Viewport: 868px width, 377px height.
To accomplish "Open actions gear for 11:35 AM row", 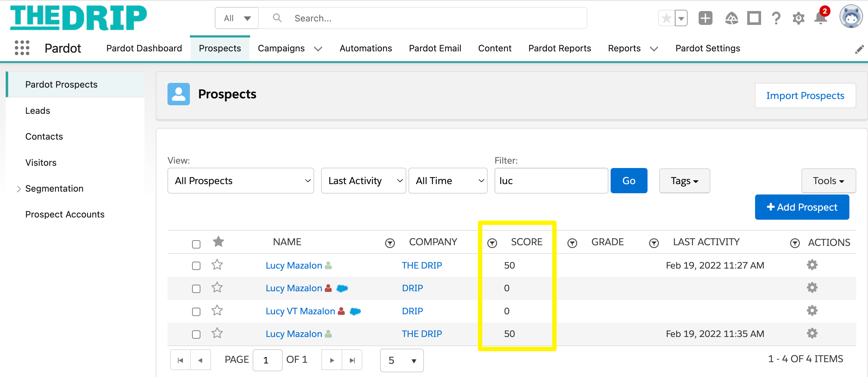I will coord(812,333).
